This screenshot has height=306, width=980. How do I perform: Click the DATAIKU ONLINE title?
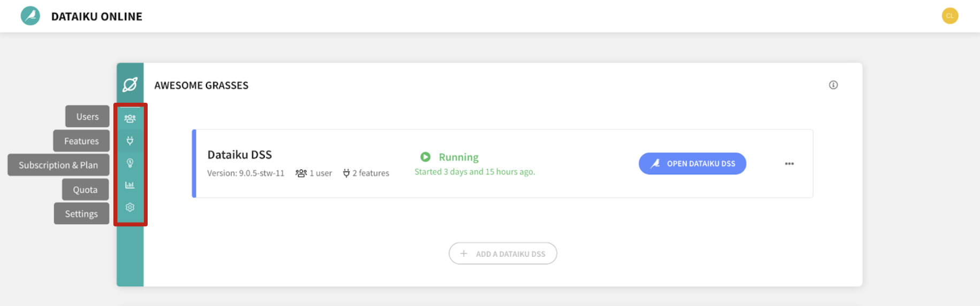click(x=97, y=17)
